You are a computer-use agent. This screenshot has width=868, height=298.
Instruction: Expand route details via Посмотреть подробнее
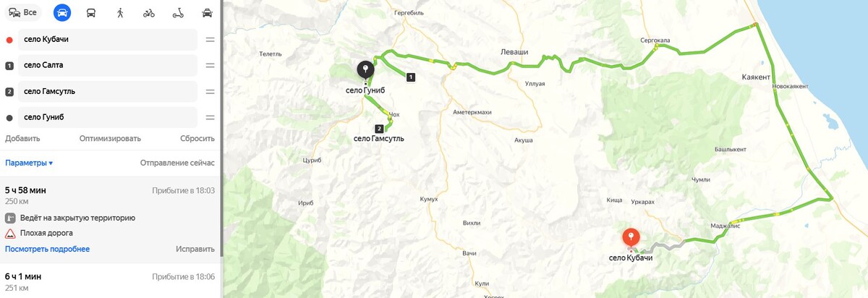[47, 249]
